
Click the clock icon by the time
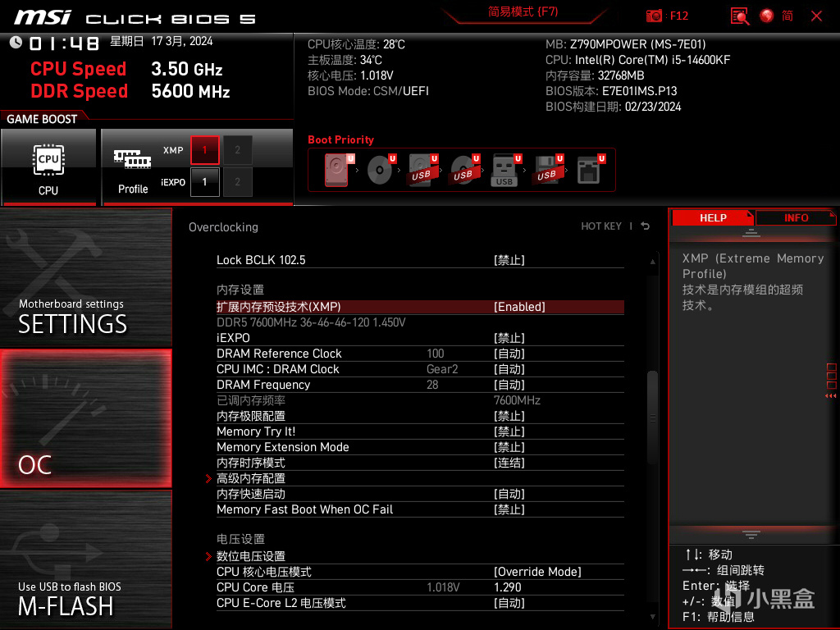16,43
